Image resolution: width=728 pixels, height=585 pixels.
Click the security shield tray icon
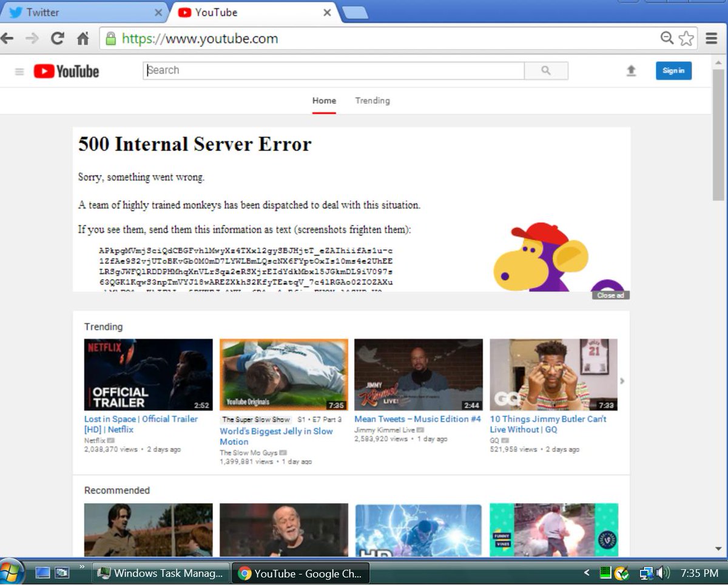(x=621, y=573)
